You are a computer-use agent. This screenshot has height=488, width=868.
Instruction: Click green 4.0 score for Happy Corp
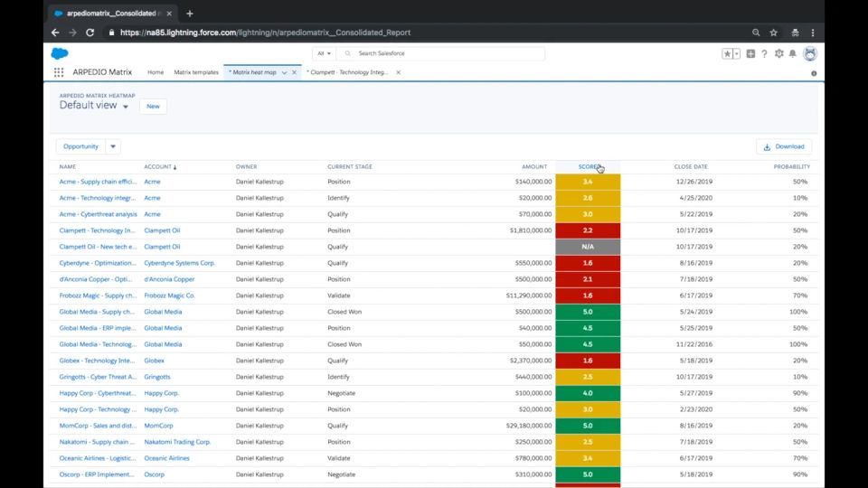click(588, 393)
